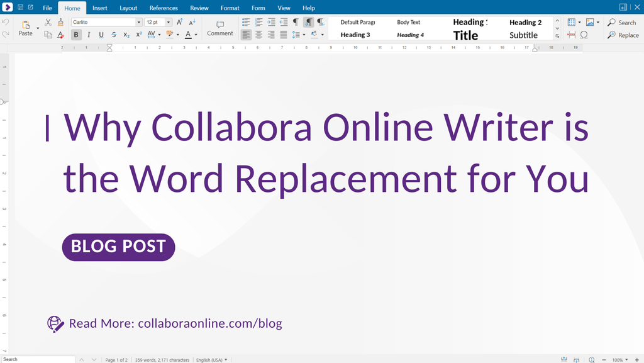644x363 pixels.
Task: Click the Clear Formatting icon
Action: click(x=60, y=35)
